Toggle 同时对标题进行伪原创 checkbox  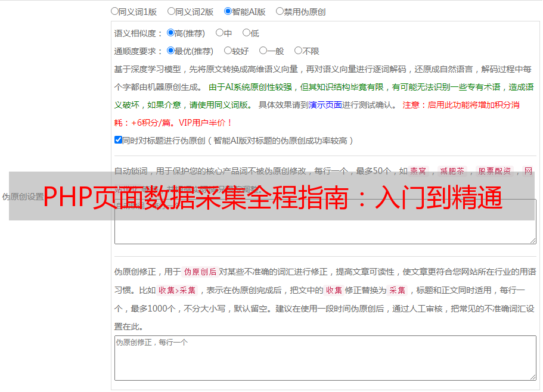pos(118,140)
